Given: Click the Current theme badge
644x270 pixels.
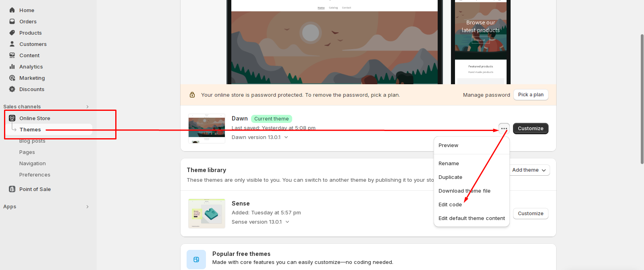Looking at the screenshot, I should (272, 119).
